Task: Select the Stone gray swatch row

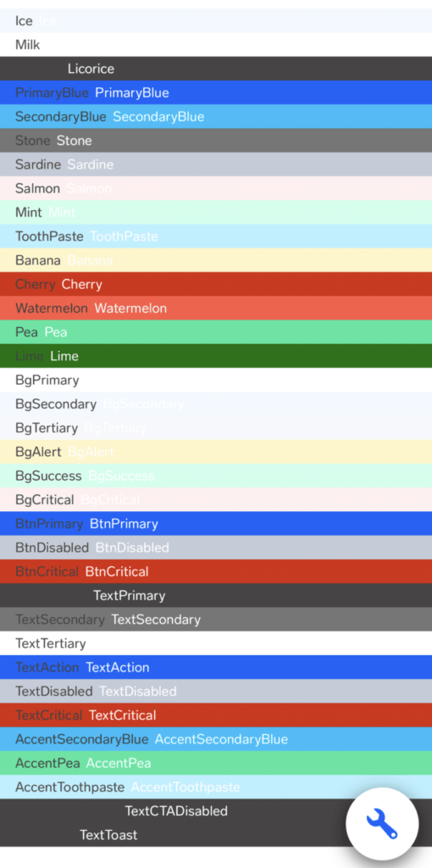Action: (x=216, y=141)
